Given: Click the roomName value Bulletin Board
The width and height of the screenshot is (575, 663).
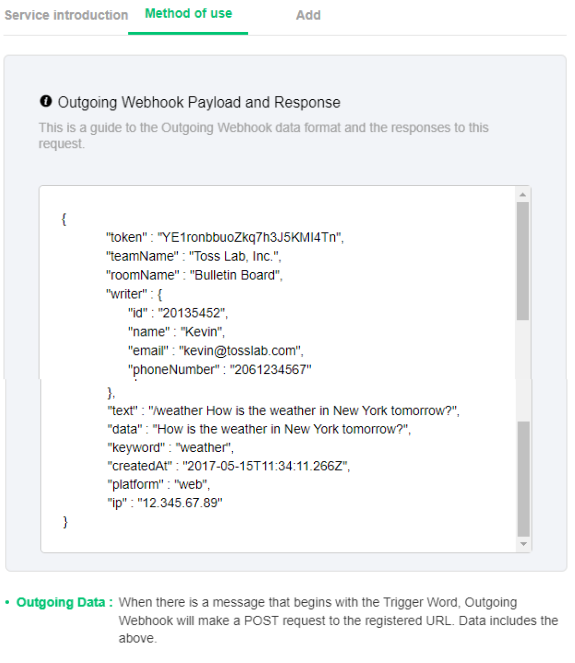Looking at the screenshot, I should pos(235,275).
